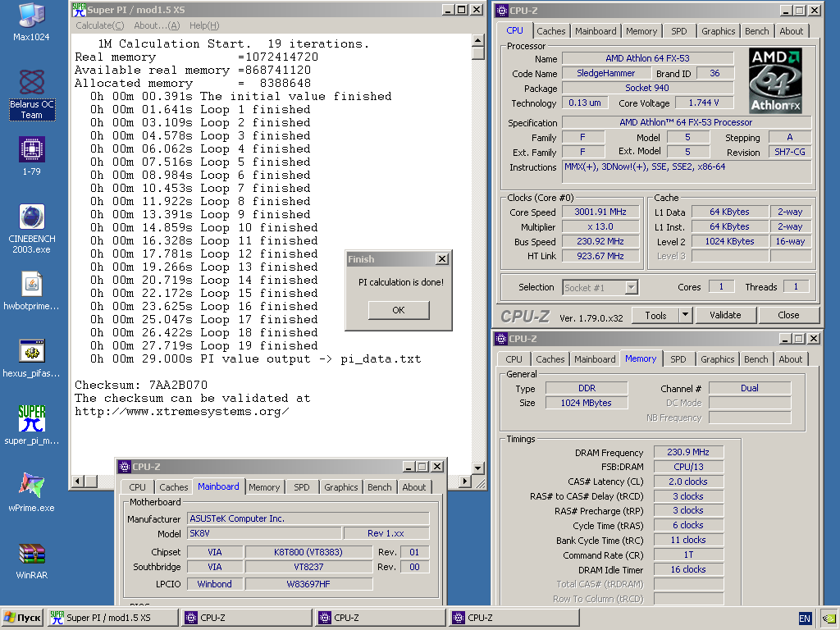This screenshot has height=630, width=840.
Task: Open the Graphics tab in the Memory CPU-Z window
Action: pos(717,359)
